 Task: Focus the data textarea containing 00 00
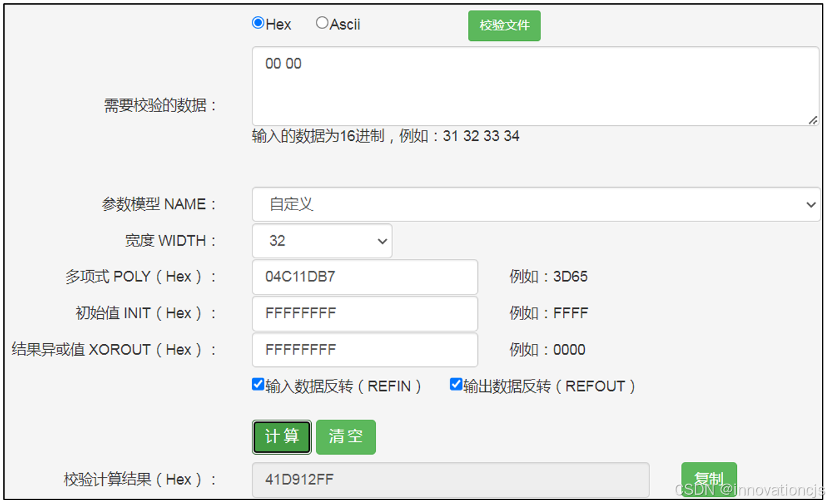pos(535,86)
